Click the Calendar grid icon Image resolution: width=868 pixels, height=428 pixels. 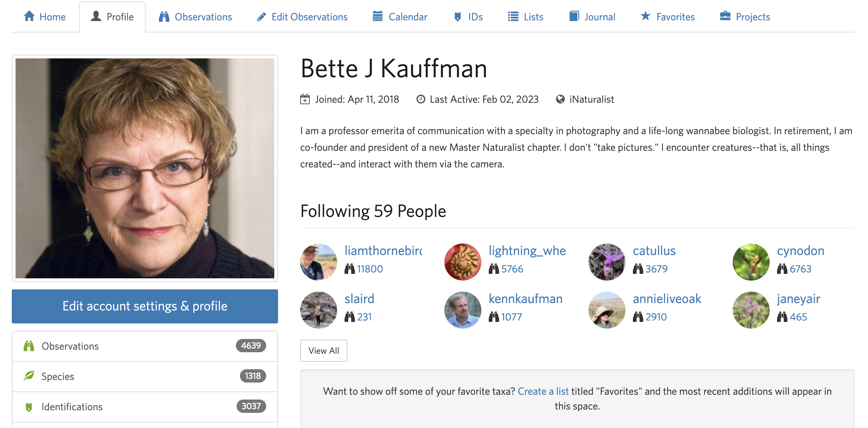click(377, 16)
